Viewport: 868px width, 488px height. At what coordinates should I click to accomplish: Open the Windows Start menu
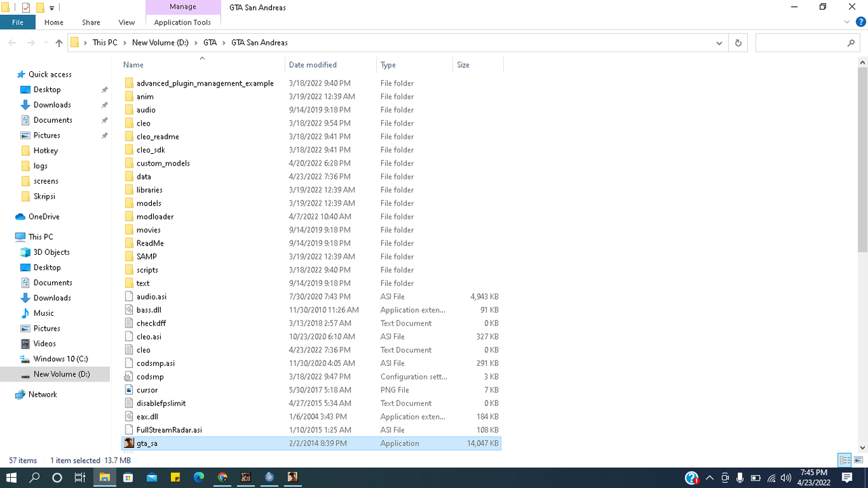coord(12,478)
